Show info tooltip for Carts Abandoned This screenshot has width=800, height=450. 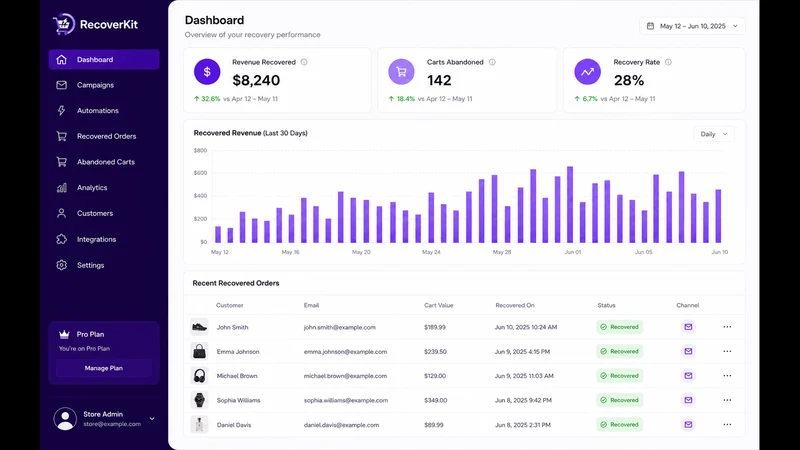pyautogui.click(x=492, y=62)
